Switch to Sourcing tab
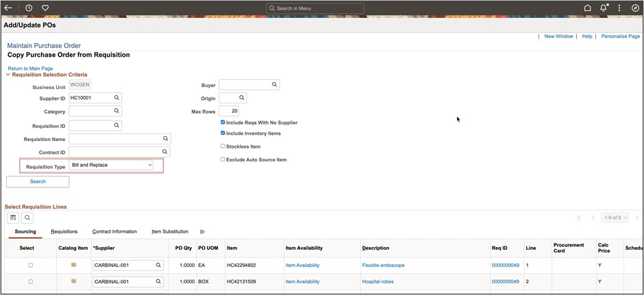This screenshot has height=295, width=644. click(x=25, y=232)
